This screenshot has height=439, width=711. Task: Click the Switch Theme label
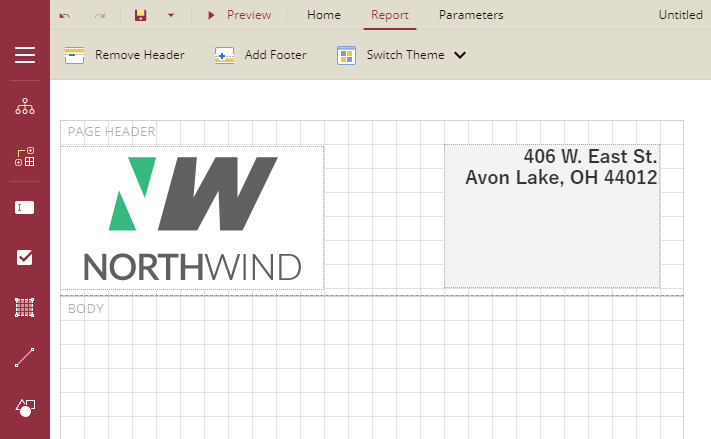point(405,55)
